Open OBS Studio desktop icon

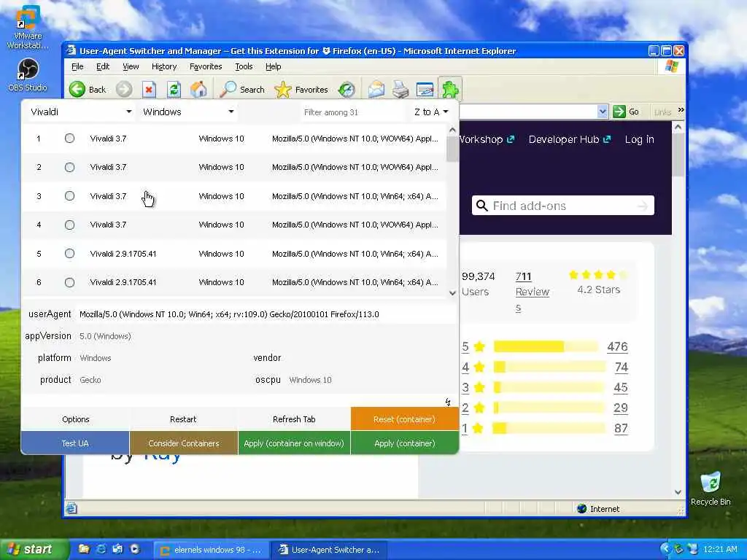click(28, 75)
